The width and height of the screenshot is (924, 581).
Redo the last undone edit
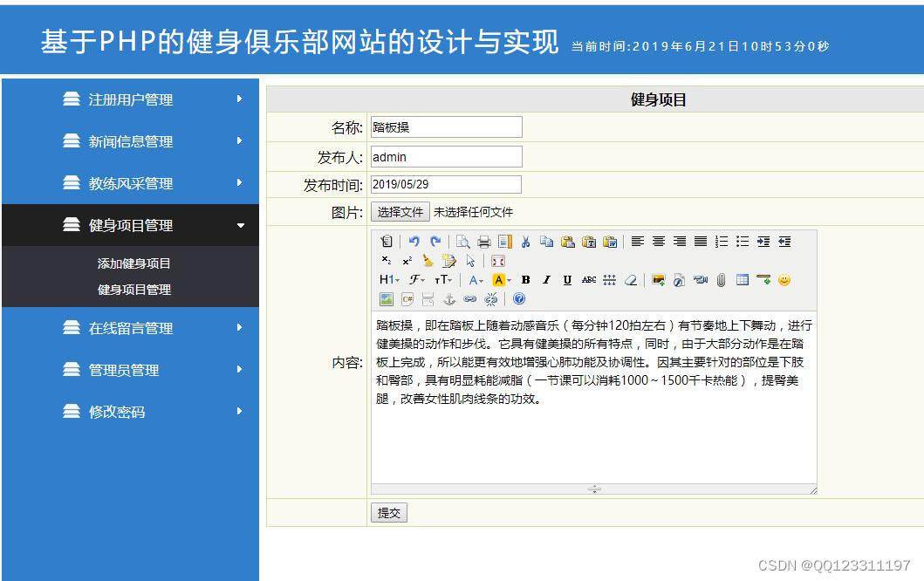pyautogui.click(x=435, y=242)
